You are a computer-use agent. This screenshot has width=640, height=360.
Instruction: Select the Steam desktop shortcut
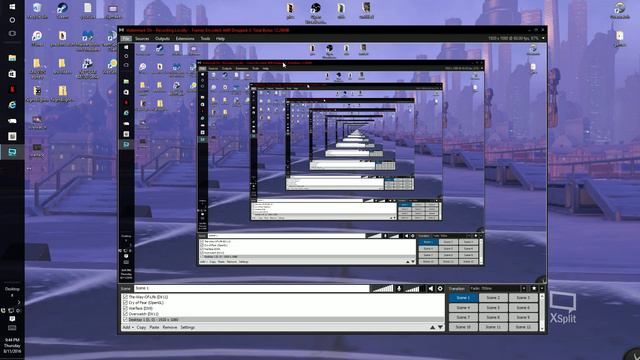point(62,11)
